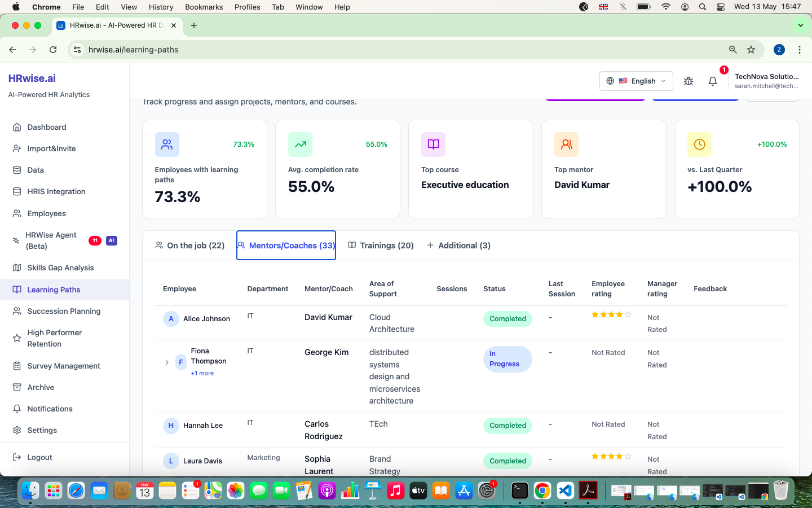Click Logout in the sidebar
812x508 pixels.
tap(39, 458)
